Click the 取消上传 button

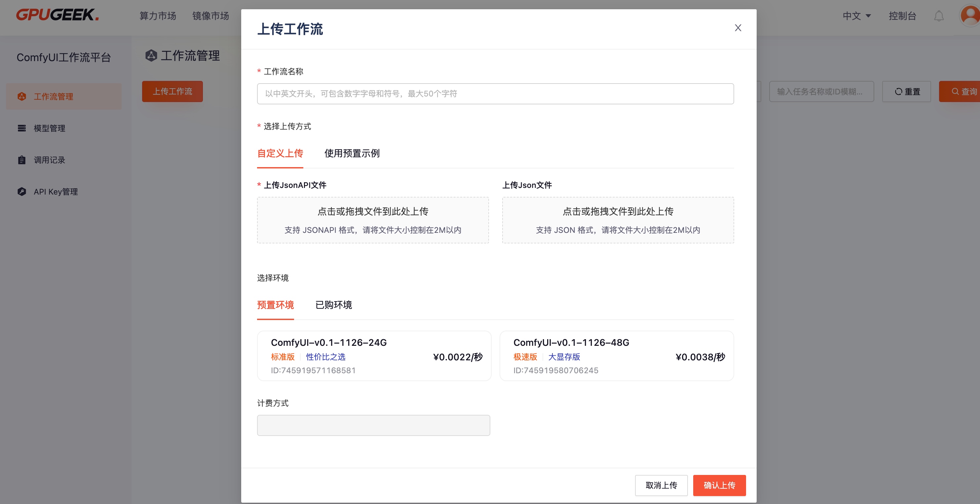point(661,485)
